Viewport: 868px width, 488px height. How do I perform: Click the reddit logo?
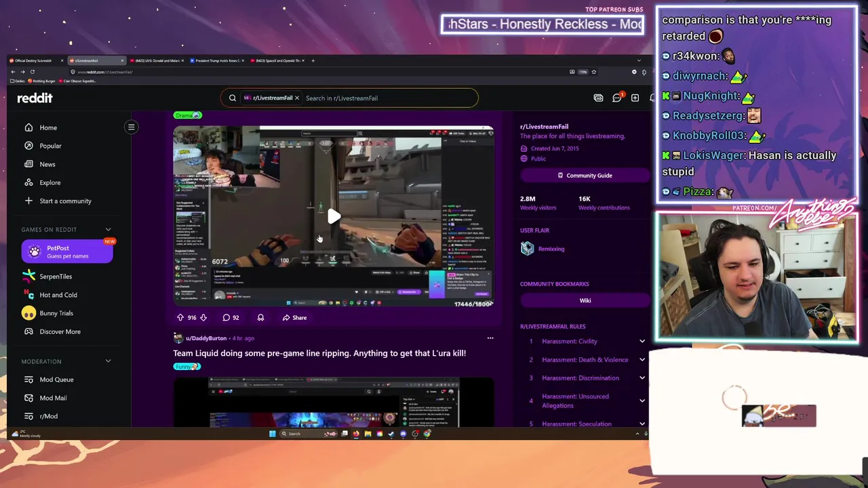(35, 98)
